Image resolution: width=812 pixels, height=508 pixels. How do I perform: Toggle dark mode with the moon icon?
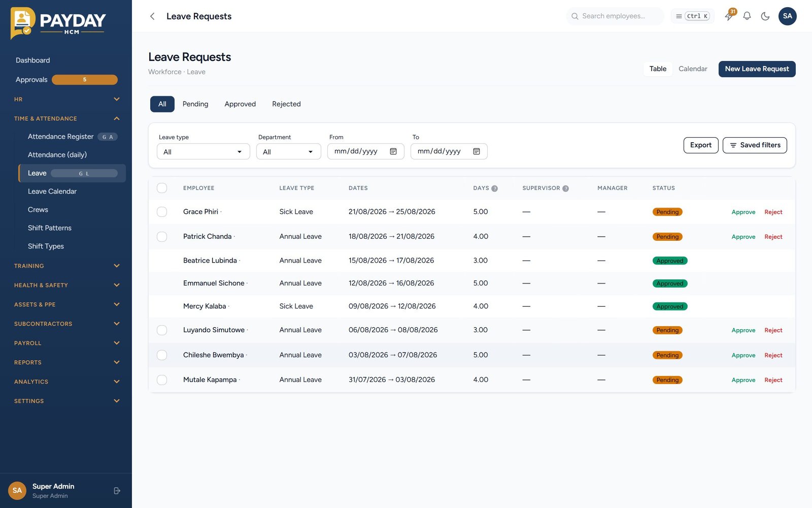click(765, 16)
